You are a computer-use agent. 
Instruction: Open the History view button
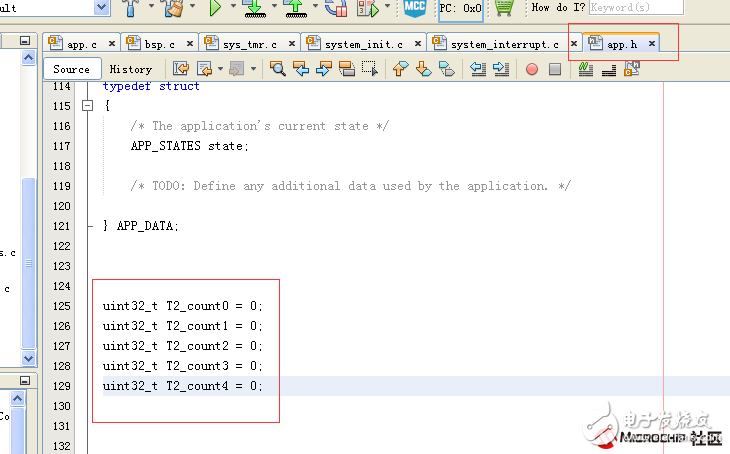(130, 69)
